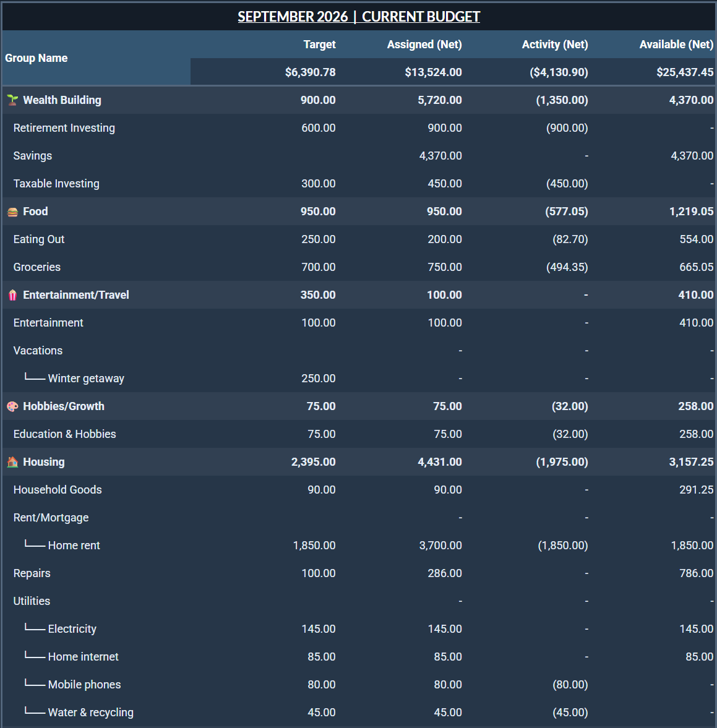Image resolution: width=717 pixels, height=728 pixels.
Task: Click Groceries activity (494.35)
Action: pos(567,267)
